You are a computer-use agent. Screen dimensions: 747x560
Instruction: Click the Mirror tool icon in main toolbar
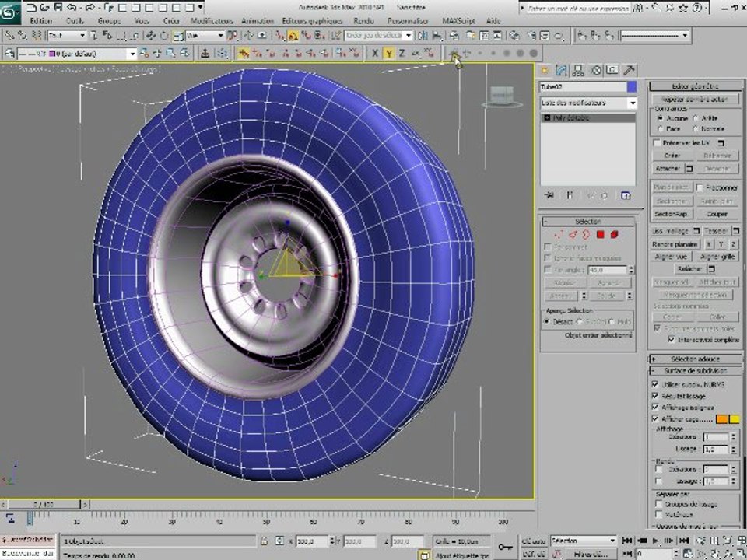[x=423, y=36]
